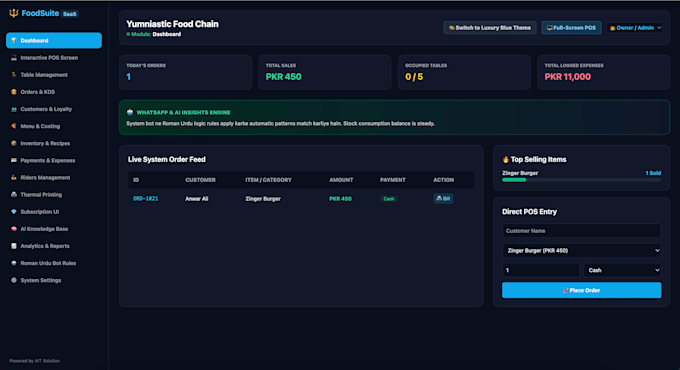
Task: Click the Customers & Loyalty icon
Action: (14, 109)
